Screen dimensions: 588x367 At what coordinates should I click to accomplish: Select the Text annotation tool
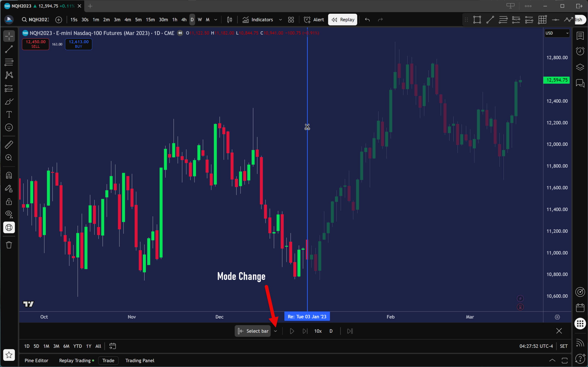point(9,114)
